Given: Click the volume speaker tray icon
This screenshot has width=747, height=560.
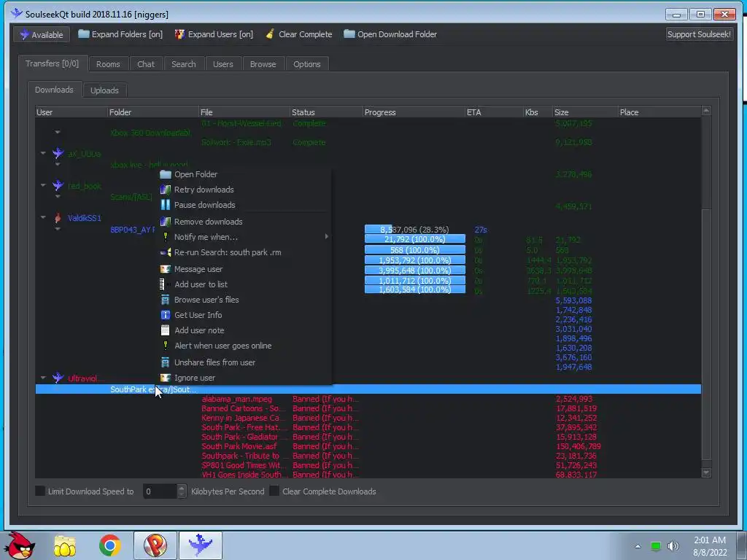Looking at the screenshot, I should 673,546.
